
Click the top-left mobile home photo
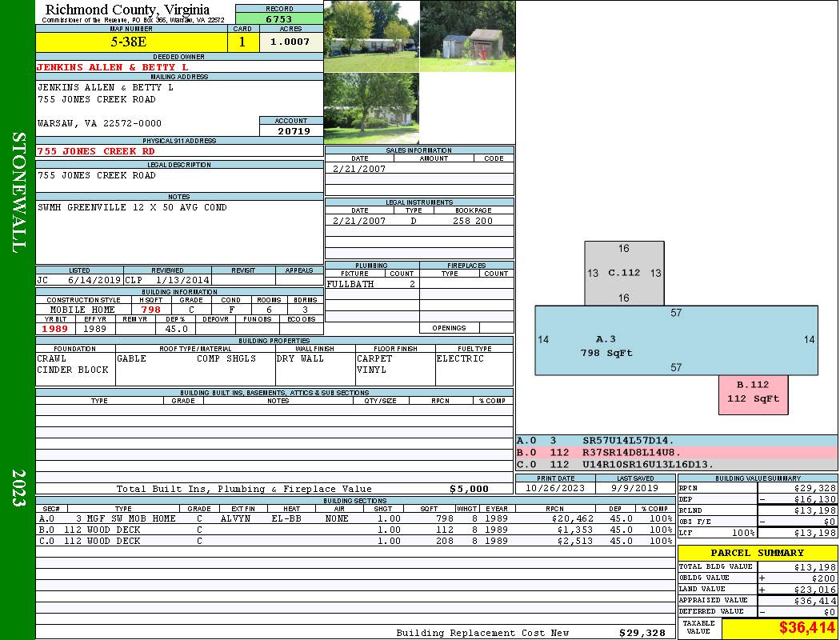[x=371, y=36]
